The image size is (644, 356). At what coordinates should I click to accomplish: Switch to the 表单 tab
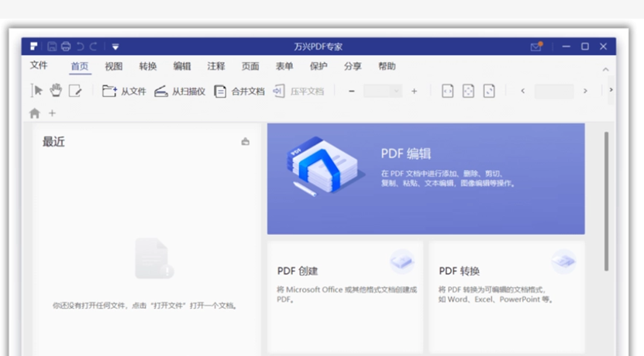point(284,66)
